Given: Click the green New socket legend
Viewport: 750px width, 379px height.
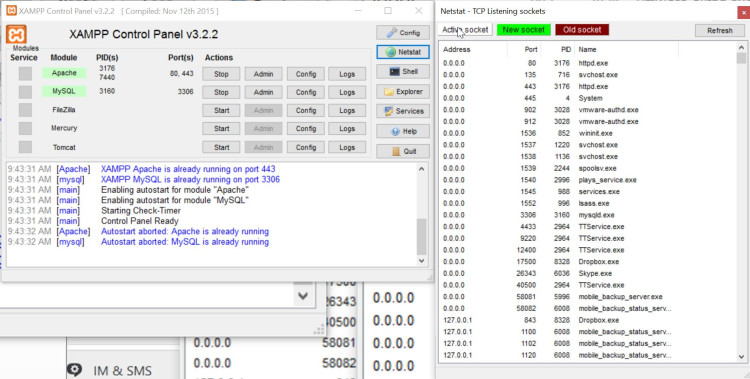Looking at the screenshot, I should pyautogui.click(x=524, y=30).
